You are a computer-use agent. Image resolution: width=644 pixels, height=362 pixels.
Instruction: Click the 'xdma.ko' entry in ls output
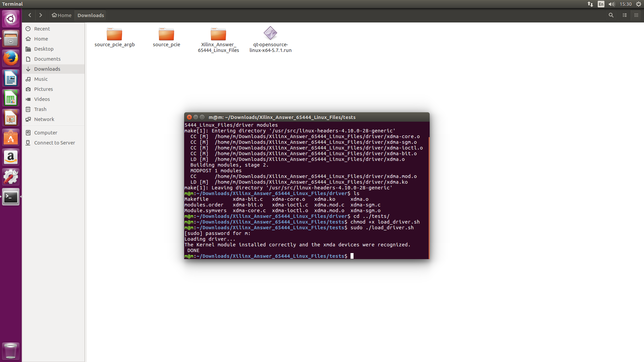pos(325,199)
